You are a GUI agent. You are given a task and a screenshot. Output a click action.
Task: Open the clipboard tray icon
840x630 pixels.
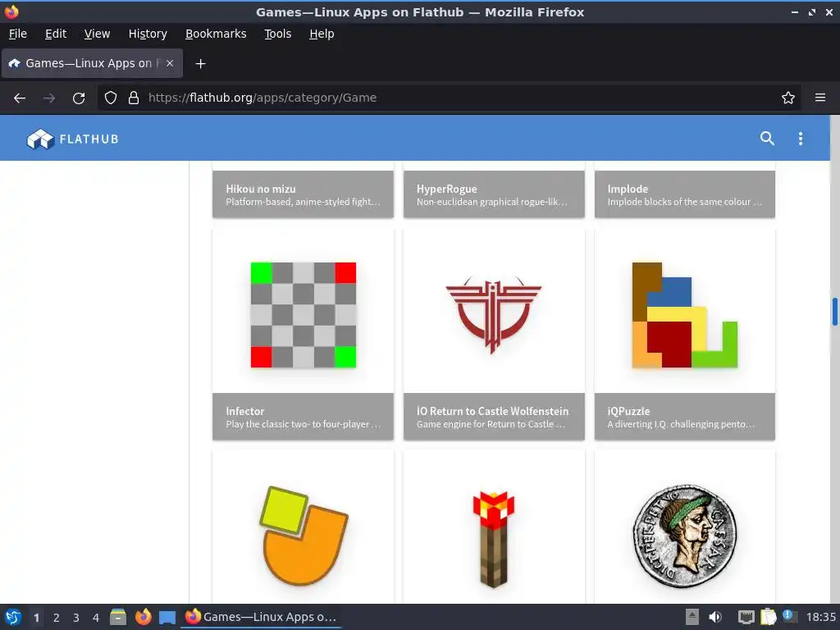click(x=768, y=617)
